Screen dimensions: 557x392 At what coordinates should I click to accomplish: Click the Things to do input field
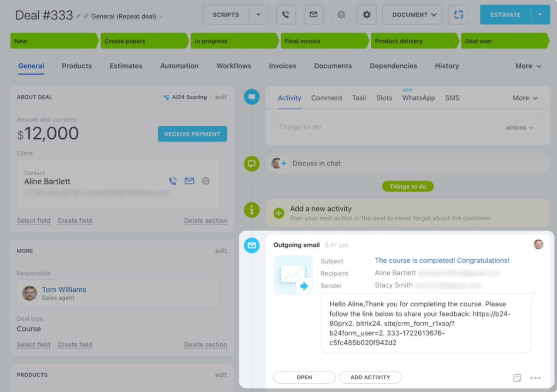tap(383, 127)
